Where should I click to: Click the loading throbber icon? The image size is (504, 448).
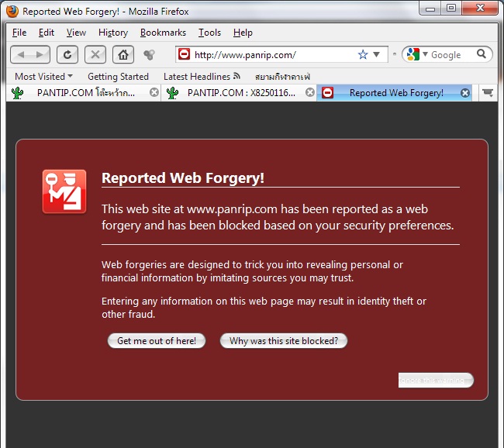click(x=149, y=55)
